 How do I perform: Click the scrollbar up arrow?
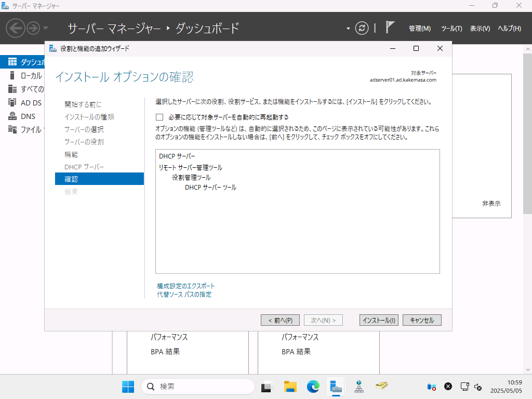(528, 49)
